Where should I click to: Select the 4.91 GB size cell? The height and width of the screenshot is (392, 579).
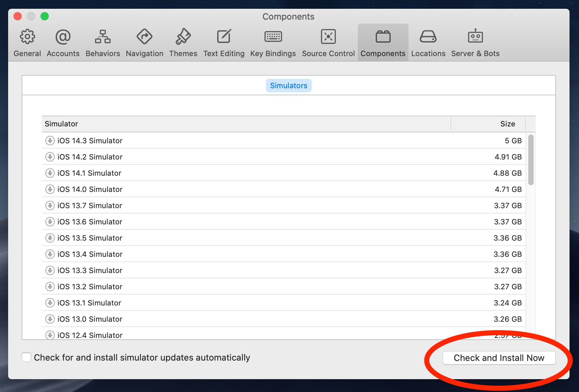(508, 157)
